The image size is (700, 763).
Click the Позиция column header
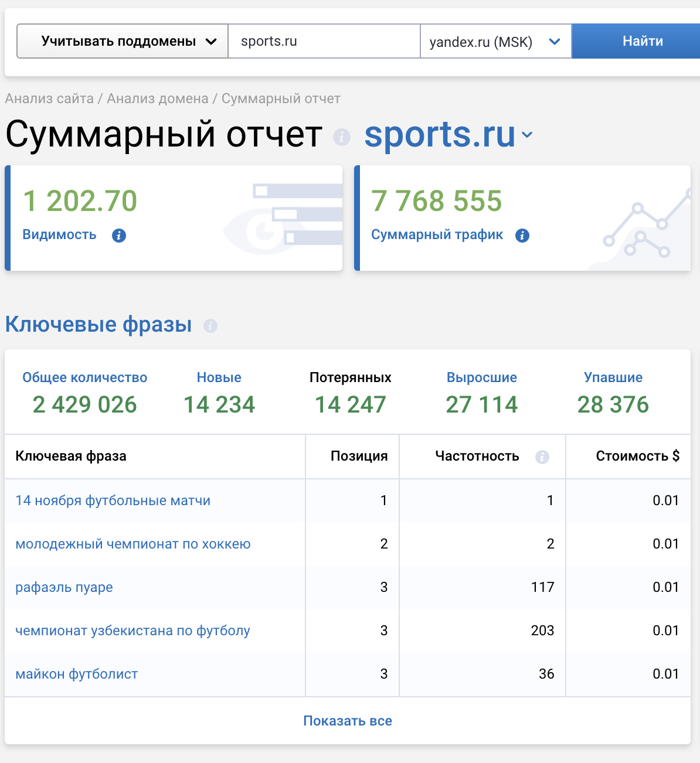[359, 456]
